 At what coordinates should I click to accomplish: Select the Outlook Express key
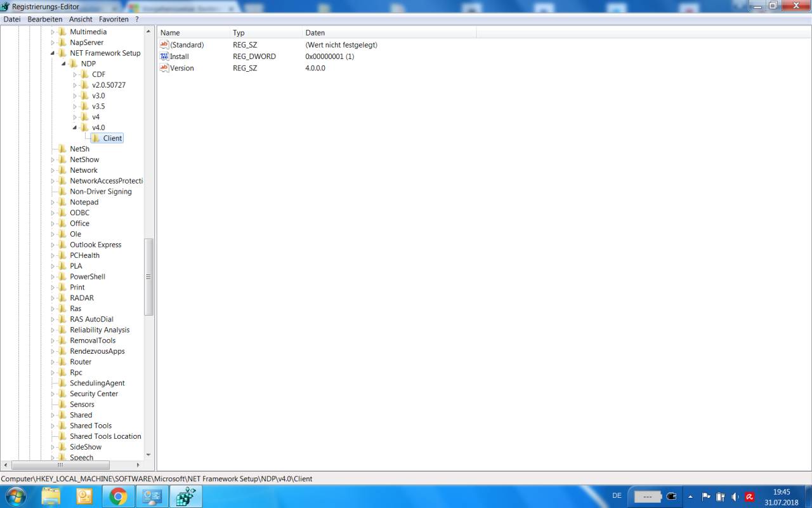(96, 245)
